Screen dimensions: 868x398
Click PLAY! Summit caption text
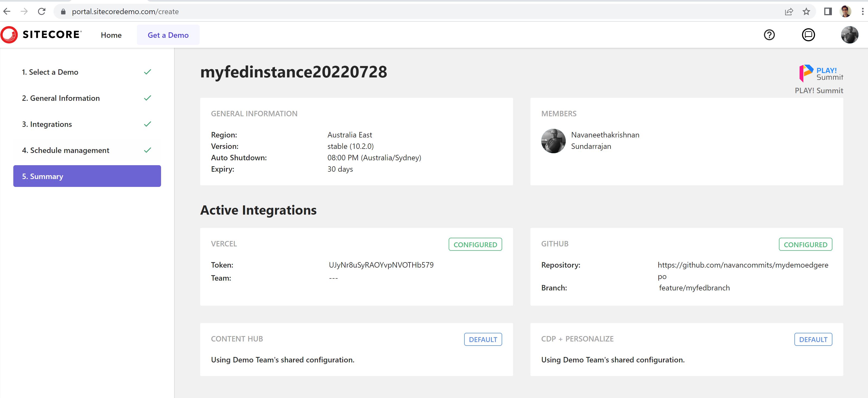coord(819,90)
